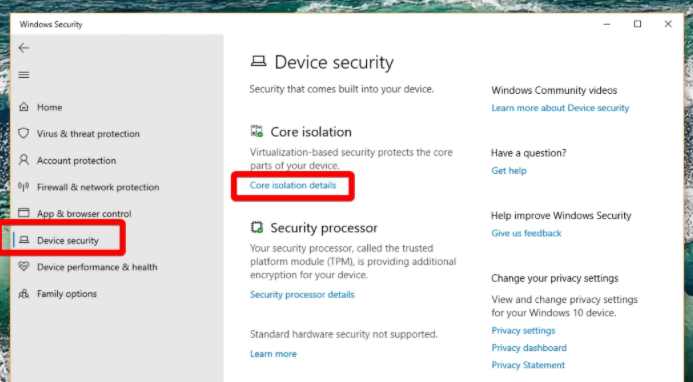The image size is (693, 382).
Task: Close the Windows Security window
Action: click(x=668, y=24)
